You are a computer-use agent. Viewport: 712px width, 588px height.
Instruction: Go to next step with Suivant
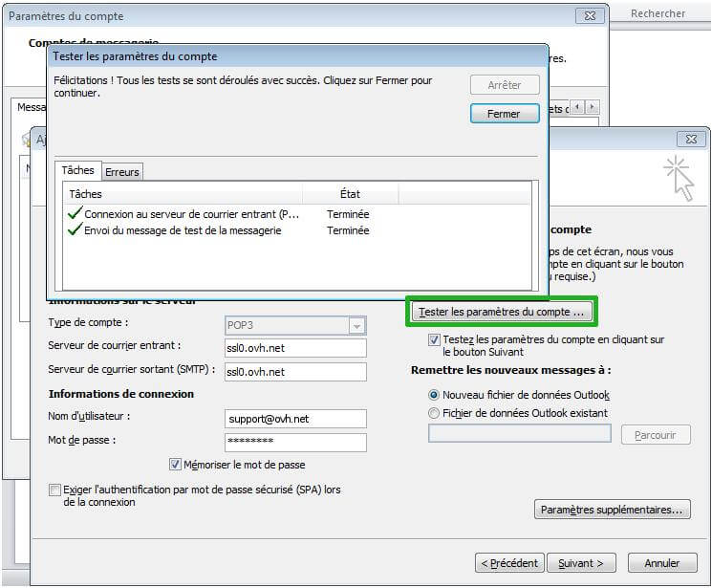tap(581, 563)
